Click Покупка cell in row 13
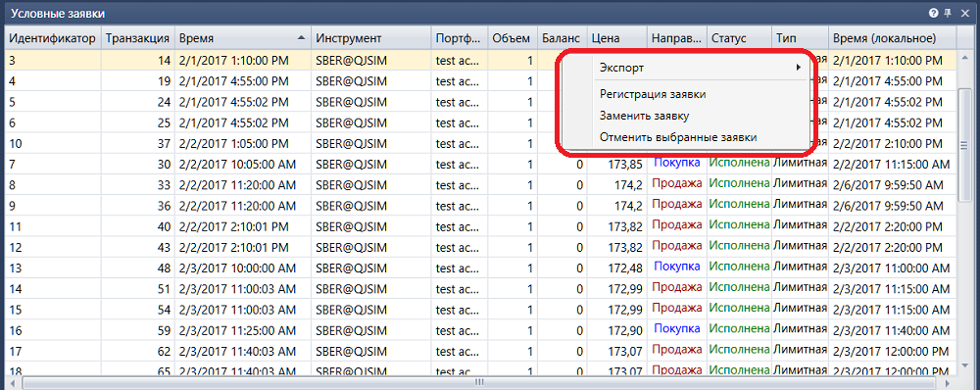The height and width of the screenshot is (390, 980). point(677,267)
